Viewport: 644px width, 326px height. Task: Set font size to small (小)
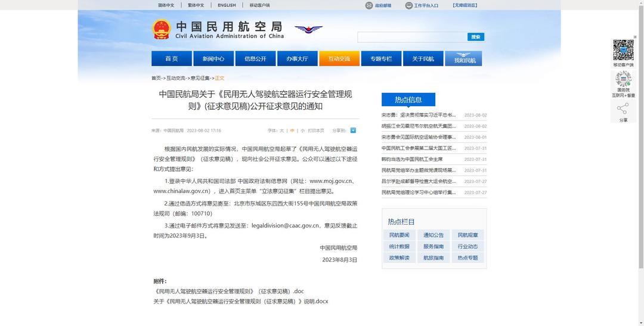302,131
